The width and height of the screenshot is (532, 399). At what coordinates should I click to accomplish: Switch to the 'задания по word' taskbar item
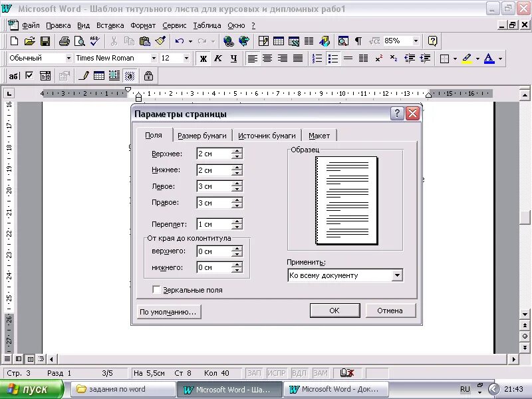[x=123, y=389]
